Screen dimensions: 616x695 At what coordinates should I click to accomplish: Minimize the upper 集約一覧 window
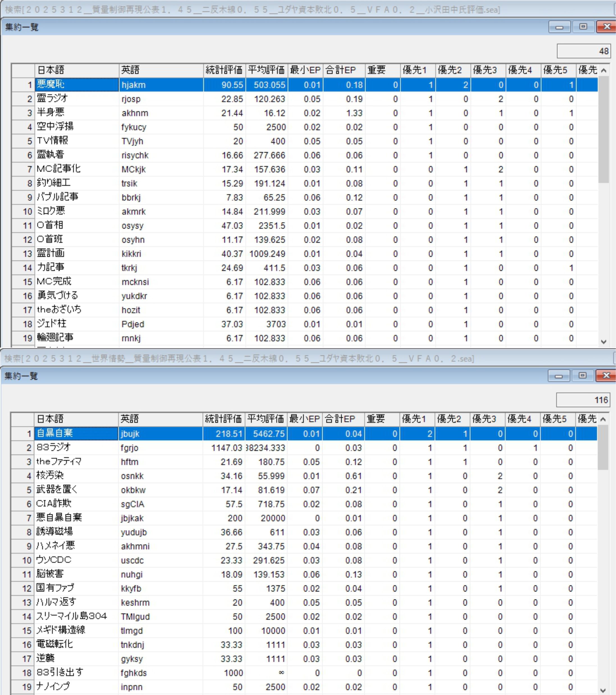point(559,26)
